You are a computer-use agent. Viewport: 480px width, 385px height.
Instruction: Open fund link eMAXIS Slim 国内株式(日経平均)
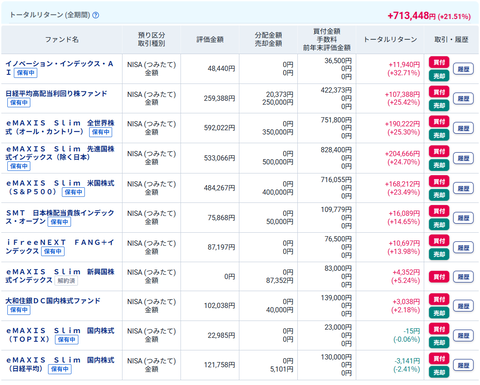pos(60,364)
